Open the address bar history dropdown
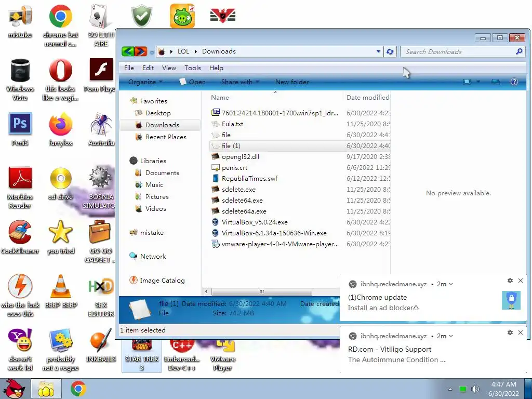The image size is (532, 399). click(x=378, y=51)
